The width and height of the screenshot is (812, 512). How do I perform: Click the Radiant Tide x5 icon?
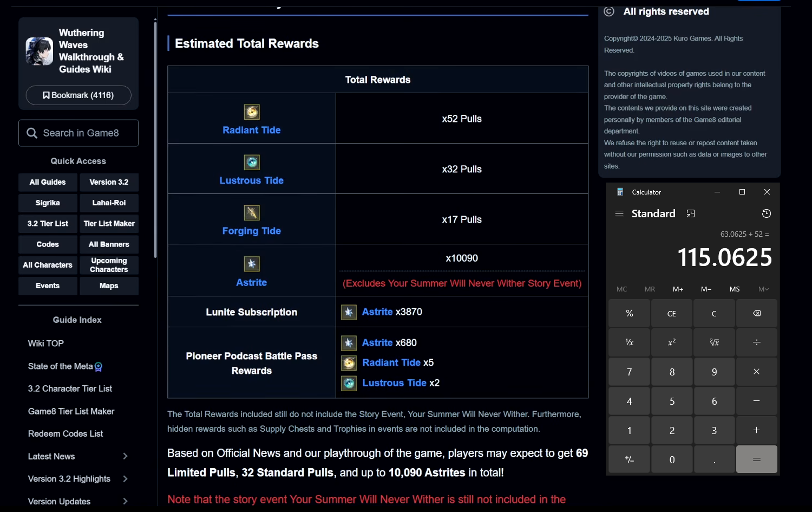[349, 363]
